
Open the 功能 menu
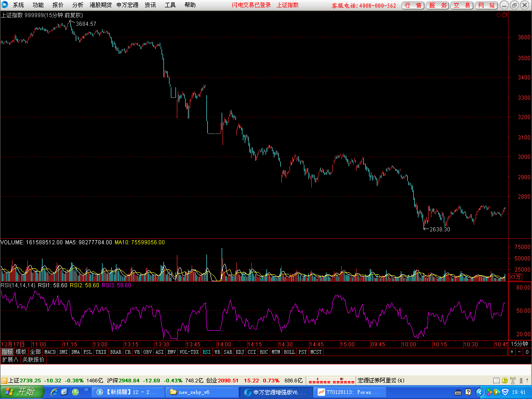point(38,5)
